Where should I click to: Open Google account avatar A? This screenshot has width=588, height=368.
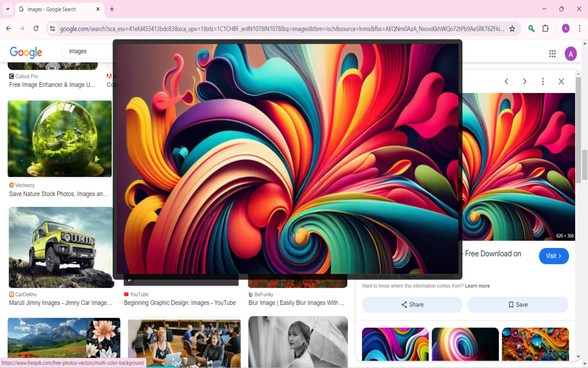tap(571, 54)
